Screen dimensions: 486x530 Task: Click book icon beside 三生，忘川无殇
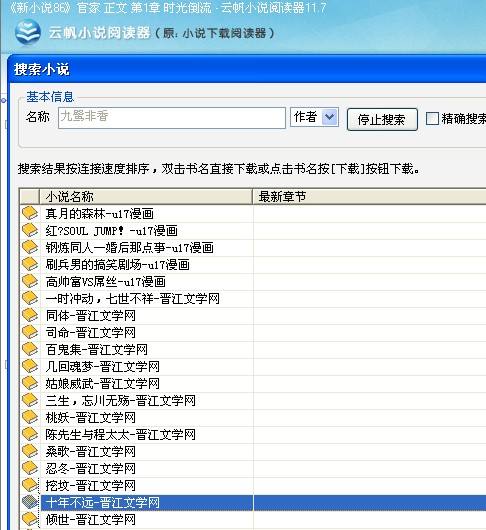click(30, 401)
